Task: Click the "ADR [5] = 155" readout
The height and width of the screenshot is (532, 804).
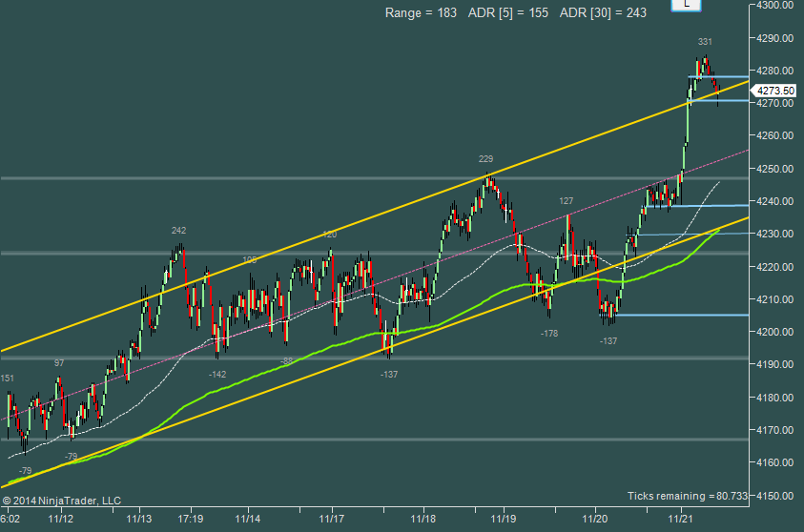Action: pos(508,12)
